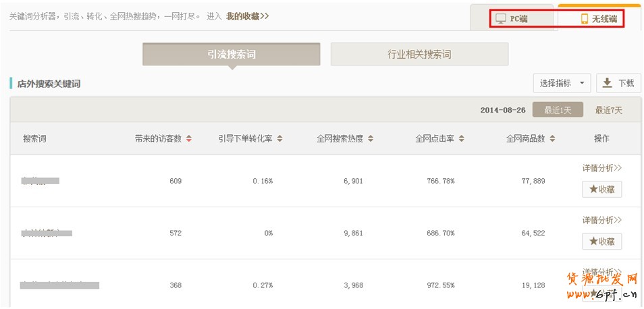Click 收藏 button in the first row
The width and height of the screenshot is (644, 309).
pyautogui.click(x=601, y=190)
